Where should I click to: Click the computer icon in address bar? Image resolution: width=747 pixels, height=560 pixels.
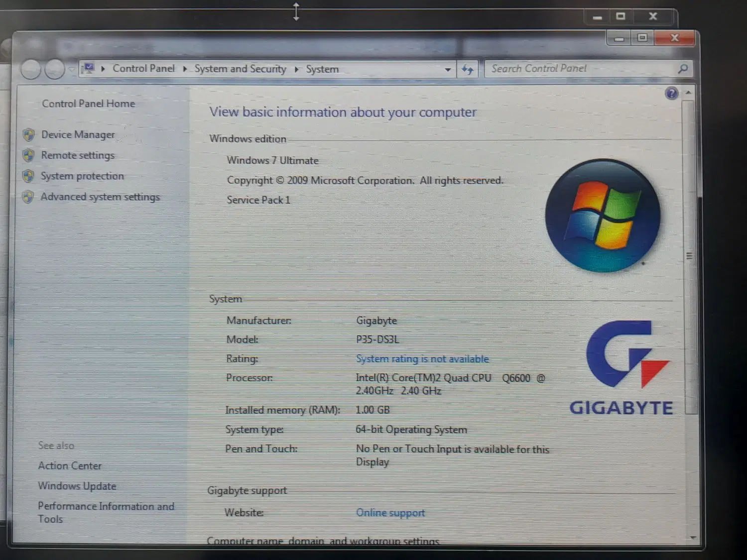(x=88, y=68)
